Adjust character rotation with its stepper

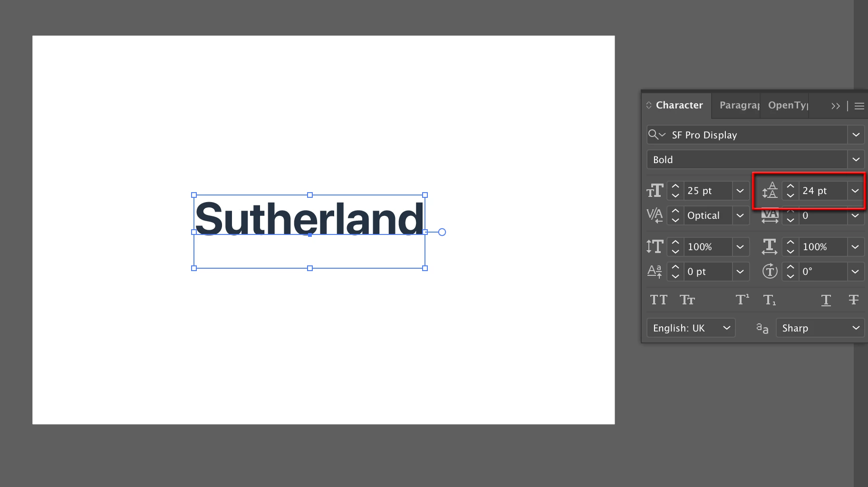790,272
